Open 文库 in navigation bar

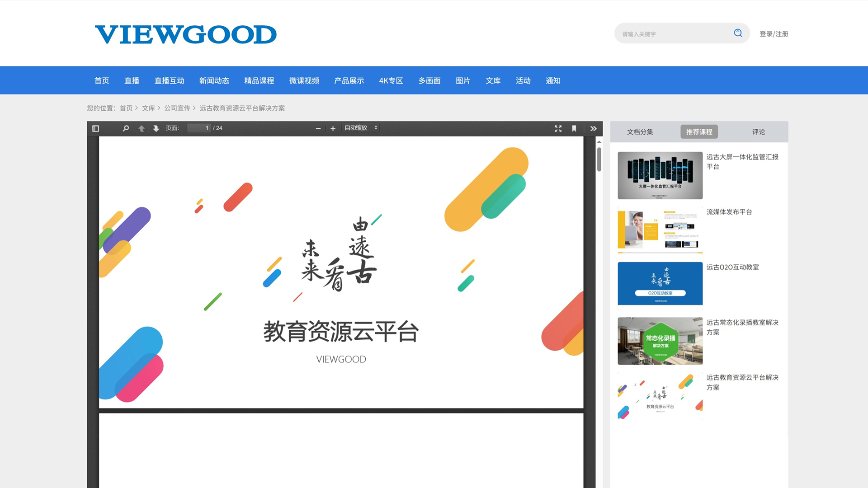[493, 80]
